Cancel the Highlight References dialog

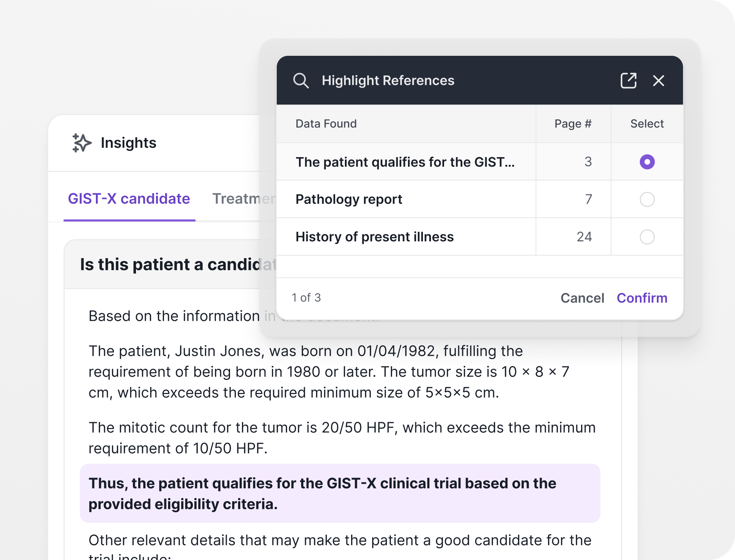click(x=582, y=298)
